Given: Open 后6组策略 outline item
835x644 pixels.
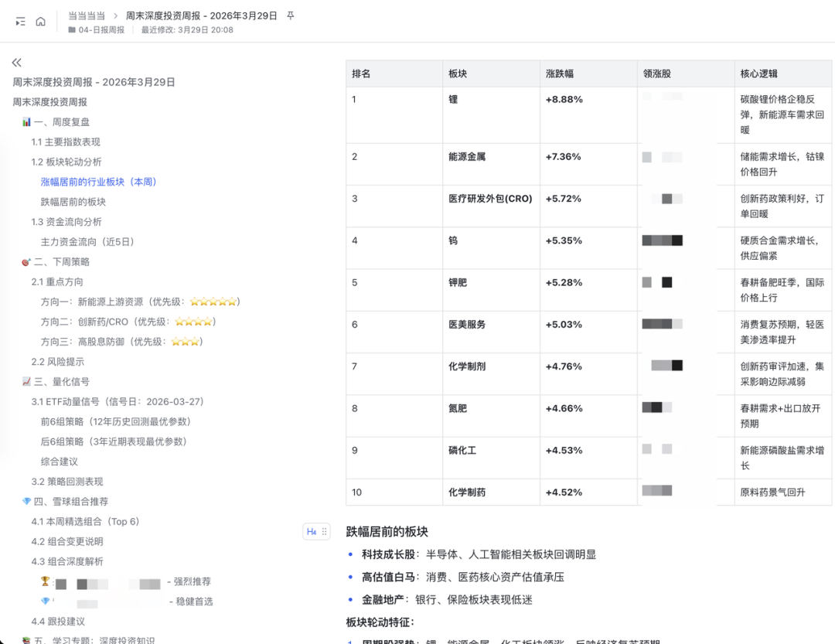Looking at the screenshot, I should pos(114,441).
